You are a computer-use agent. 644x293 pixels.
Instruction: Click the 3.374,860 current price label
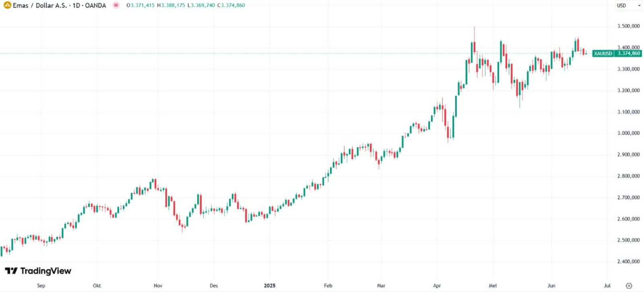tap(628, 53)
